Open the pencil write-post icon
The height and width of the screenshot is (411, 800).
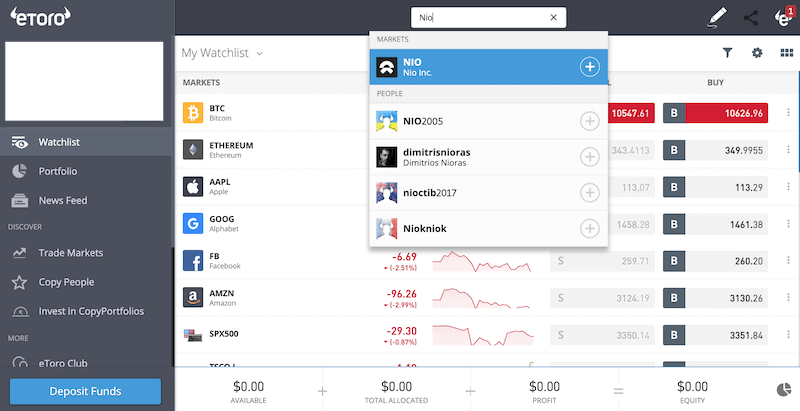coord(717,17)
